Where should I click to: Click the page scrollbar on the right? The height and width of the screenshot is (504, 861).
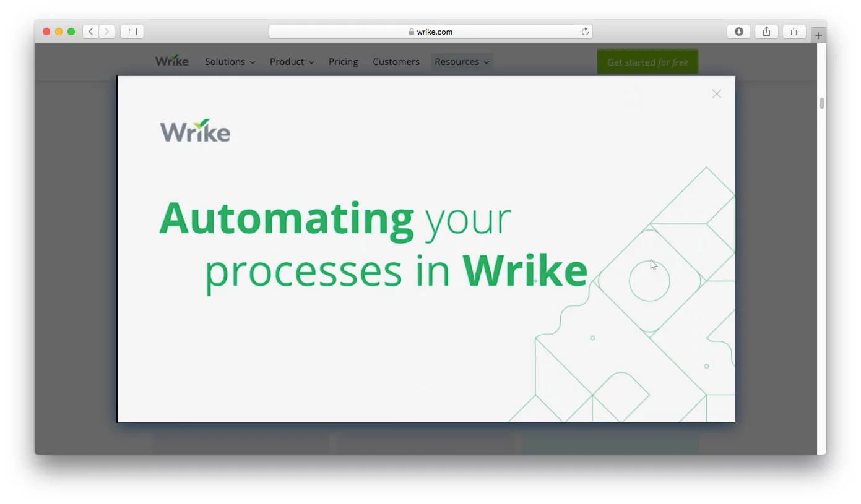click(821, 102)
